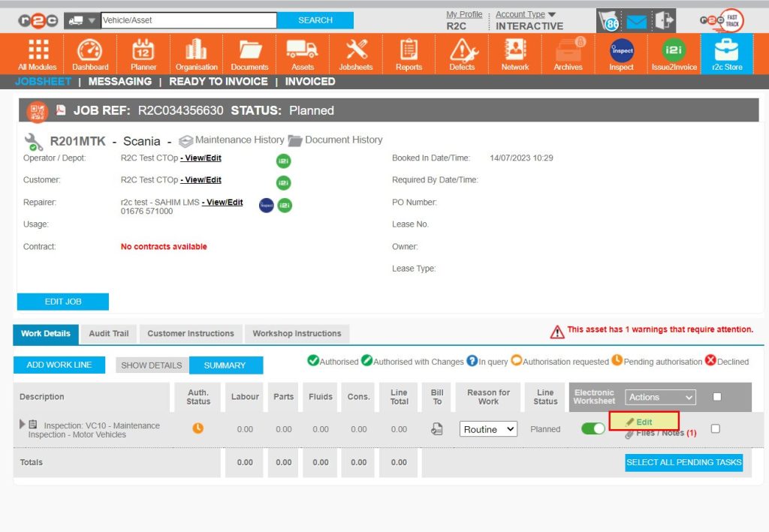Screen dimensions: 769x532
Task: Expand the Inspection VC10 work line details
Action: [22, 423]
